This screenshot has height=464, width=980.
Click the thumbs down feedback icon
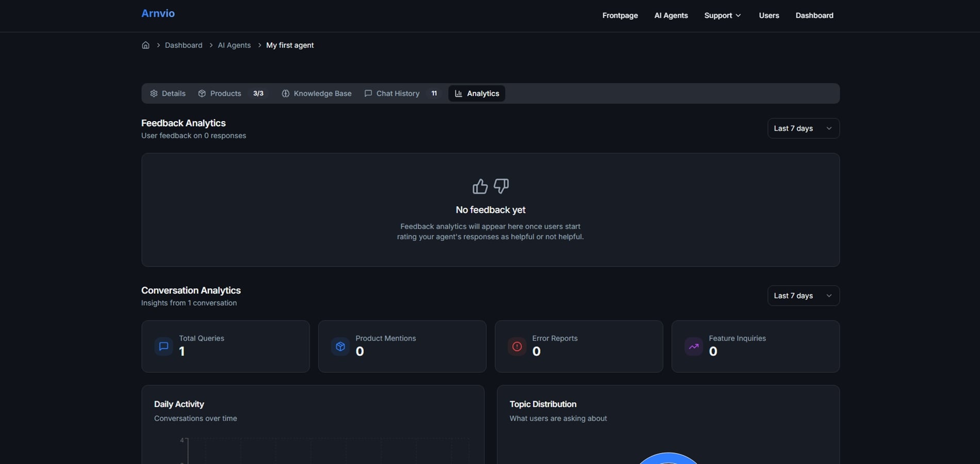click(501, 186)
